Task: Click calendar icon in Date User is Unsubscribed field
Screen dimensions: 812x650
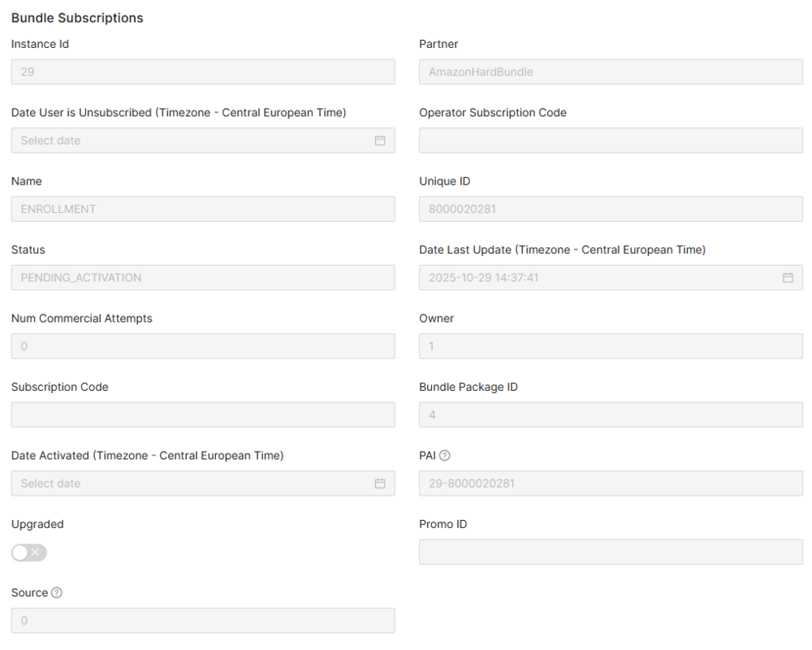Action: 380,141
